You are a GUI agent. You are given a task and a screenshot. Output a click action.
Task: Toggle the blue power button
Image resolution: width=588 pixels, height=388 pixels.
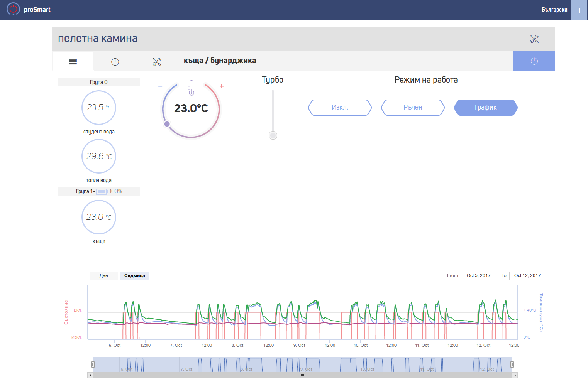534,61
